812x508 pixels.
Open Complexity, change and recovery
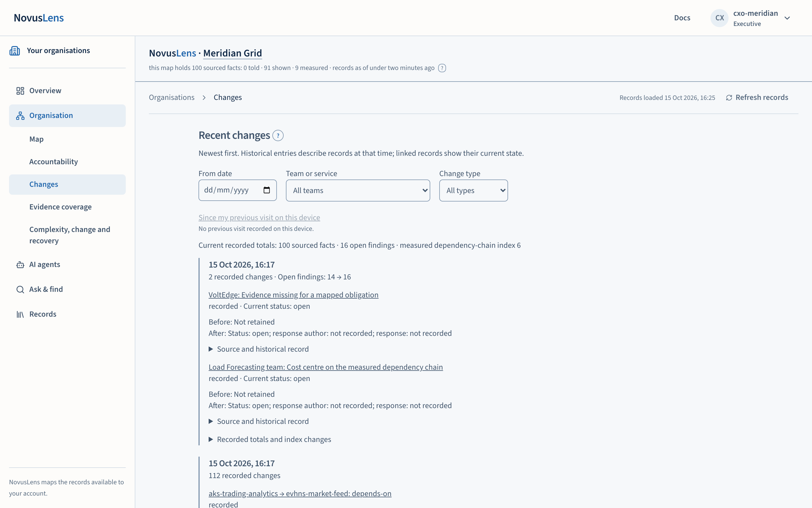point(67,235)
